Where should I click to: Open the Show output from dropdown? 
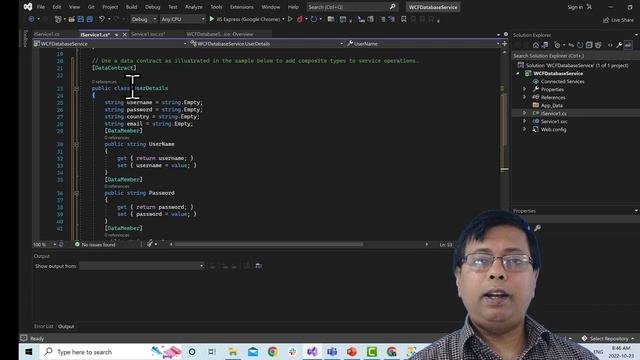[142, 266]
